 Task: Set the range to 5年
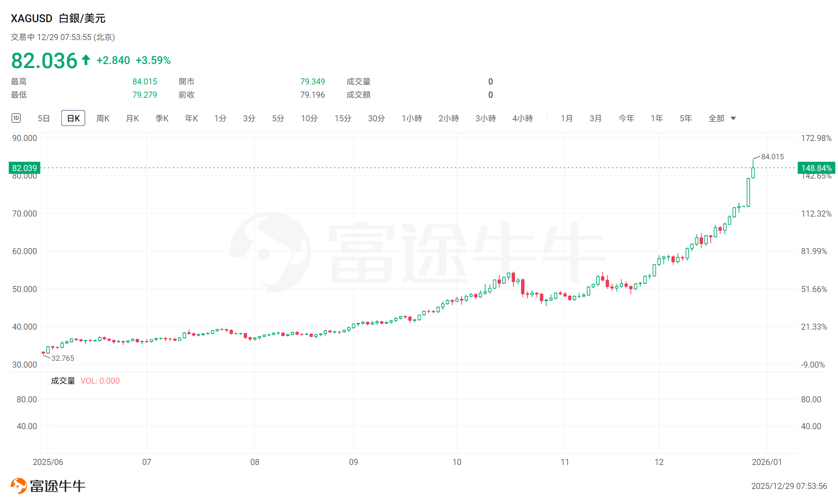(685, 118)
